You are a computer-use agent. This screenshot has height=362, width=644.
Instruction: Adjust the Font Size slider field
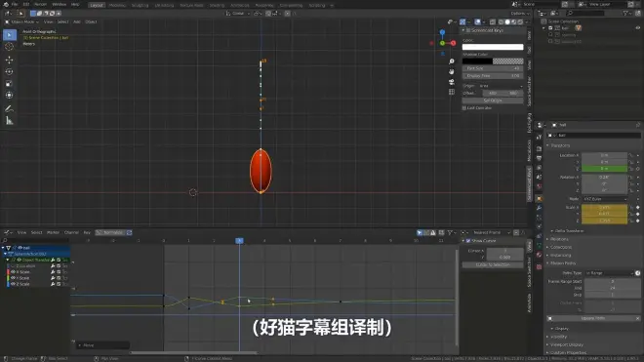(x=493, y=68)
